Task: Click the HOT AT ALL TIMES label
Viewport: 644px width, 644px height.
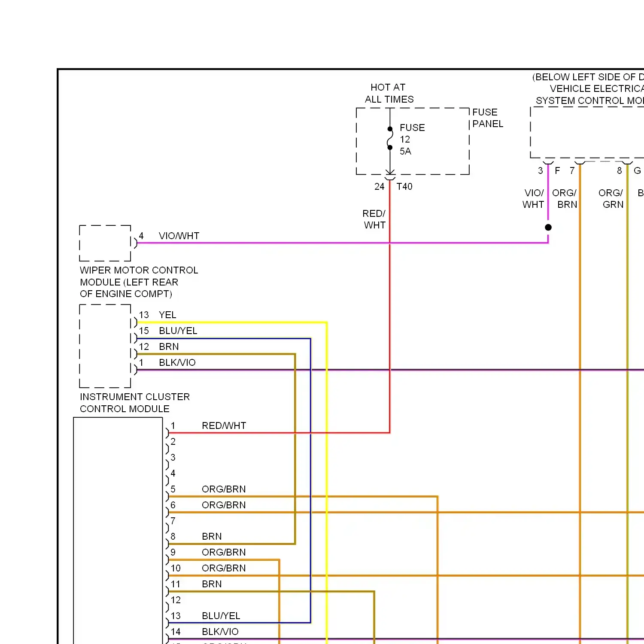Action: point(389,93)
